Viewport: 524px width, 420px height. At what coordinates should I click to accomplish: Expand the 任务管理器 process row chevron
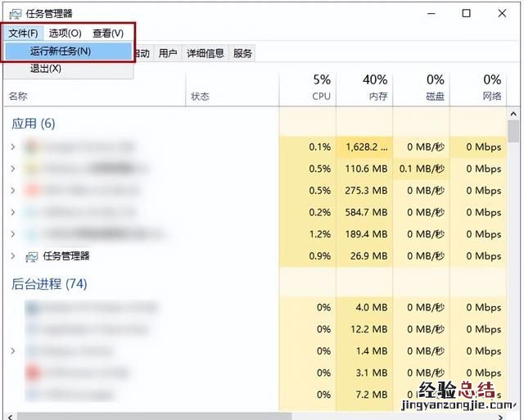point(12,256)
